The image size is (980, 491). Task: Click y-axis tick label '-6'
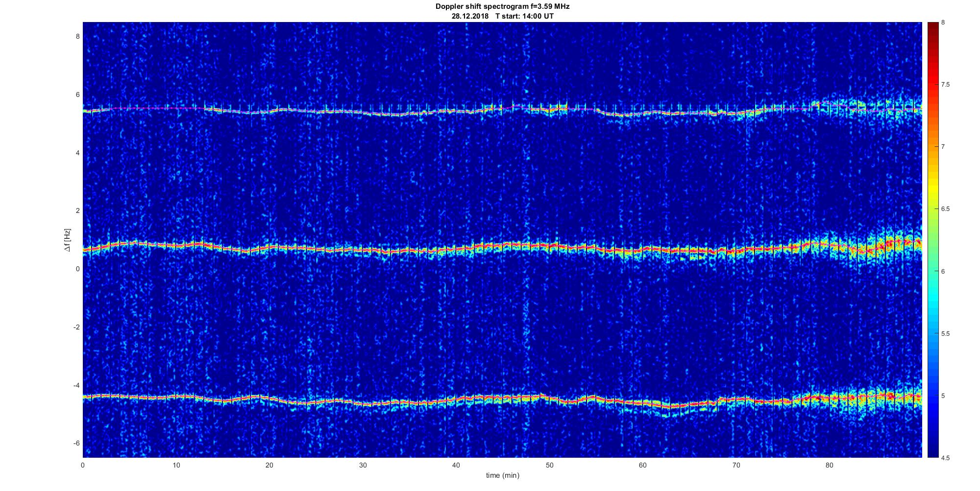pyautogui.click(x=76, y=443)
